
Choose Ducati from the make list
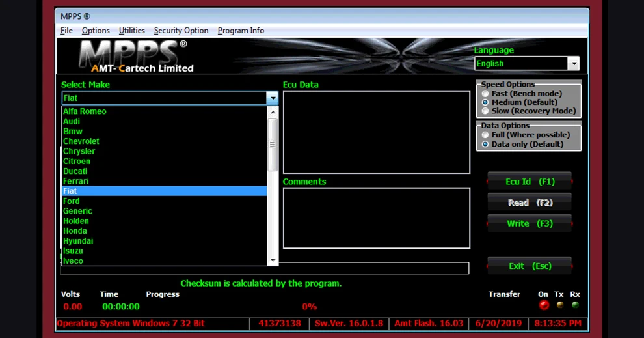tap(165, 171)
